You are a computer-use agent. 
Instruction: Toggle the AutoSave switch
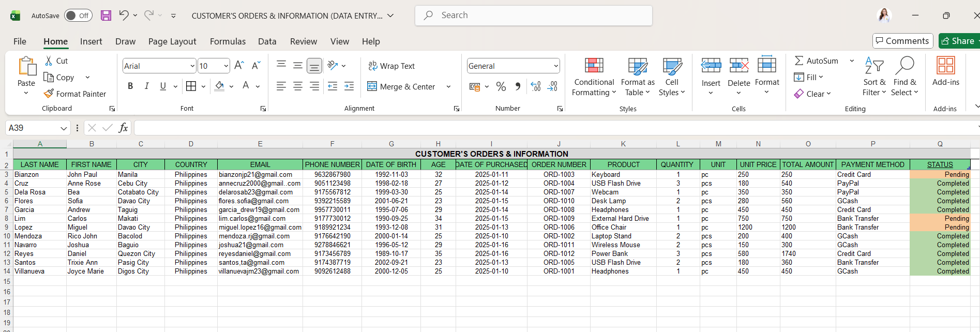click(78, 16)
